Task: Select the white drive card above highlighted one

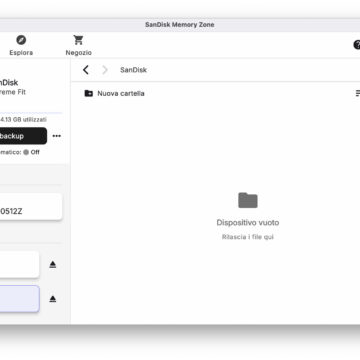Action: 19,264
